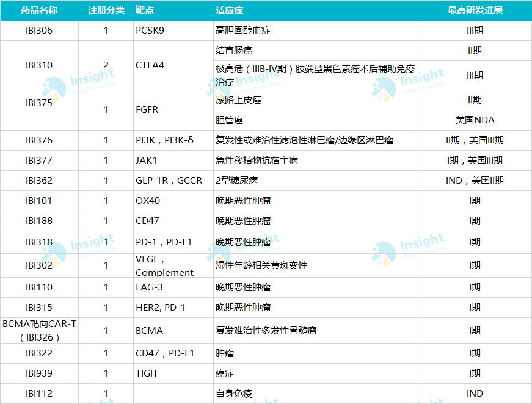Screen dimensions: 532x404
Task: Select the IBI939 drug name cell
Action: tap(39, 373)
